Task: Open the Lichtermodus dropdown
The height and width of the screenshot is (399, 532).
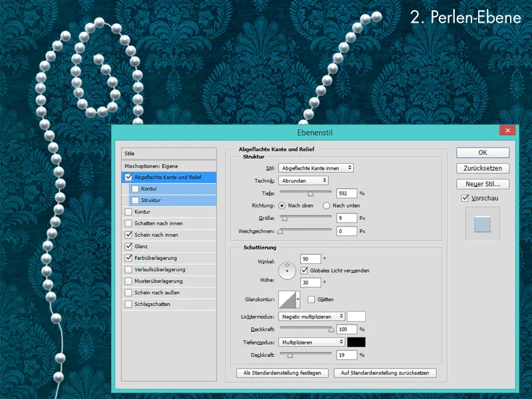Action: [311, 317]
